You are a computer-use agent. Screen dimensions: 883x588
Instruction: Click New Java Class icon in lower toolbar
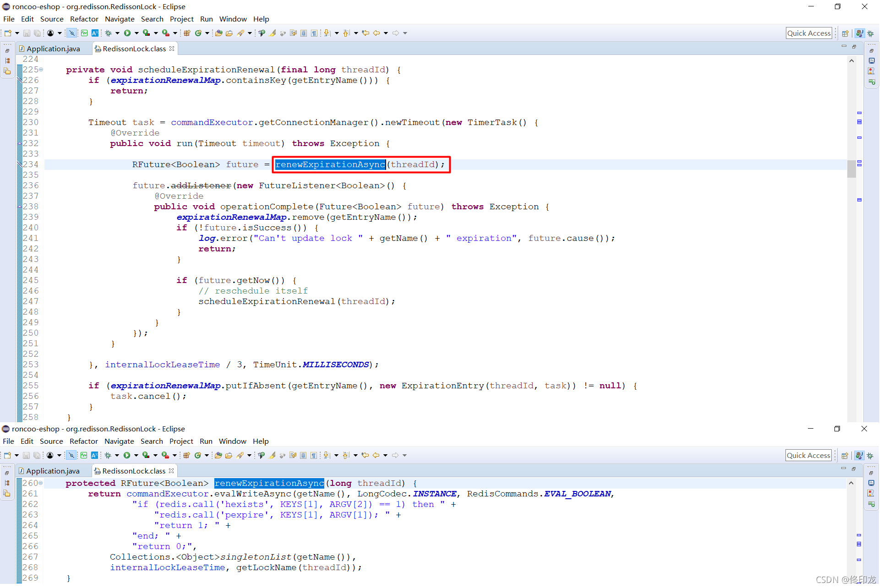(198, 455)
